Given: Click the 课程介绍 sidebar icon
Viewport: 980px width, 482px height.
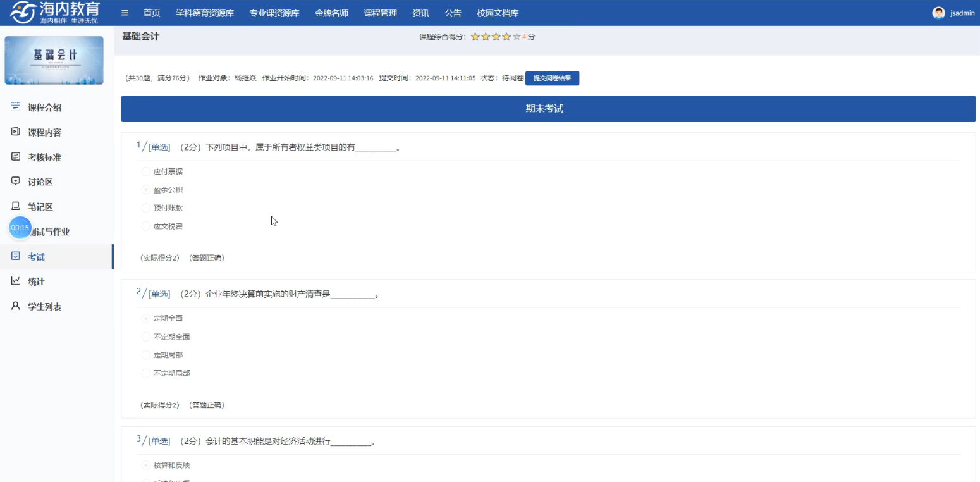Looking at the screenshot, I should pyautogui.click(x=16, y=107).
